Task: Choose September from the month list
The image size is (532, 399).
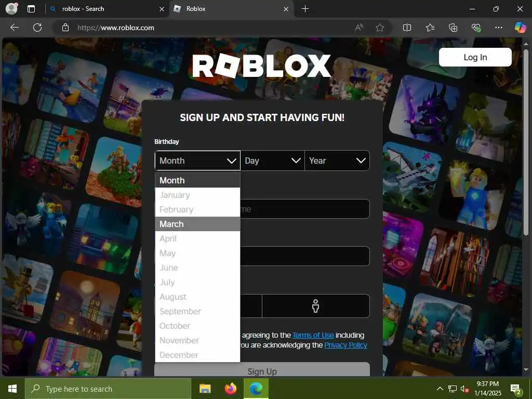Action: (x=197, y=311)
